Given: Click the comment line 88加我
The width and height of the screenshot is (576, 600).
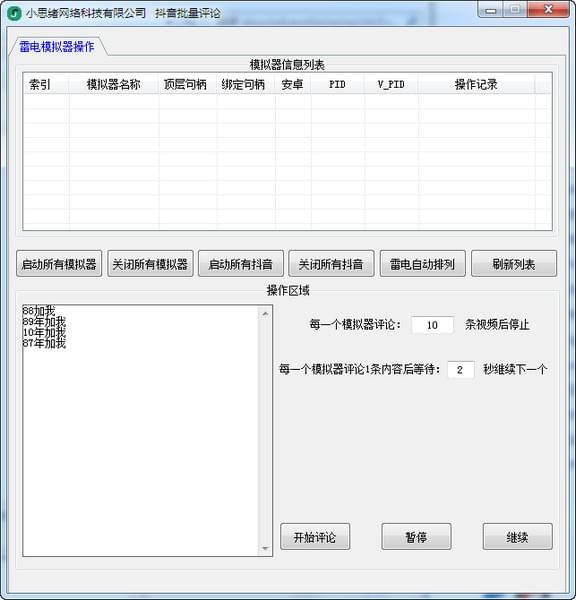Looking at the screenshot, I should 39,310.
